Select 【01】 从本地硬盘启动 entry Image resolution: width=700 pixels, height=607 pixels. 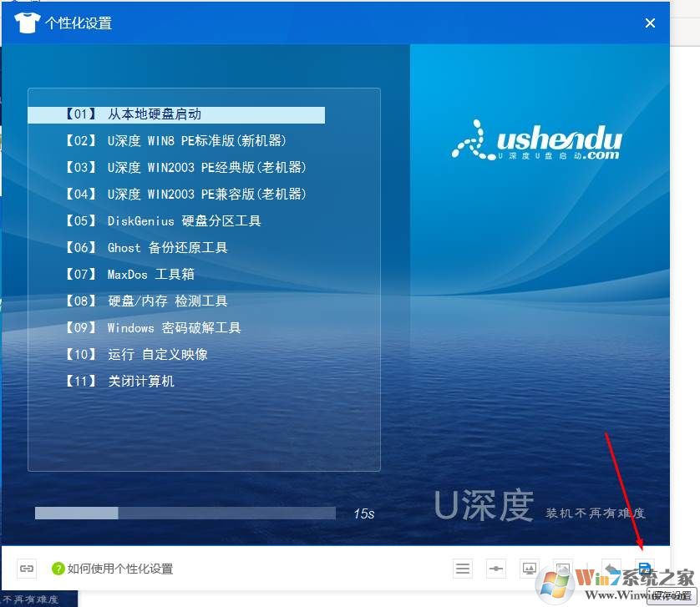point(176,114)
